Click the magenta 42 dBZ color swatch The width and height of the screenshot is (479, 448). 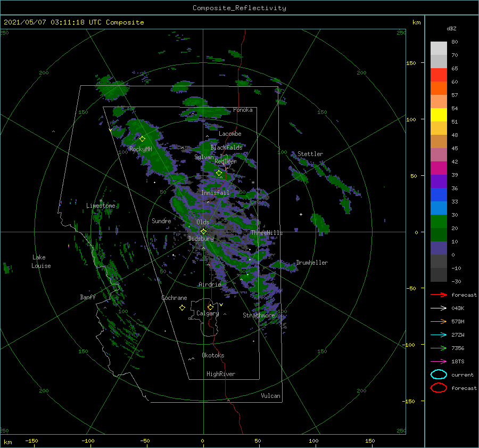439,168
